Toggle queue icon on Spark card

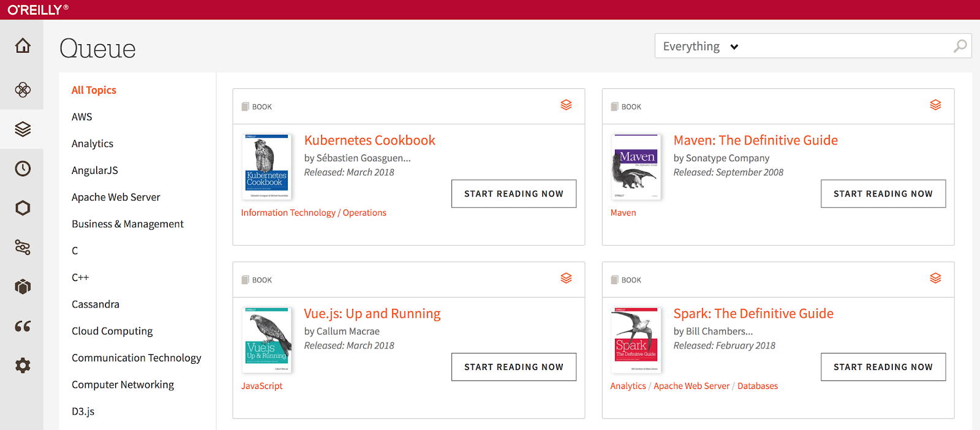click(x=935, y=279)
